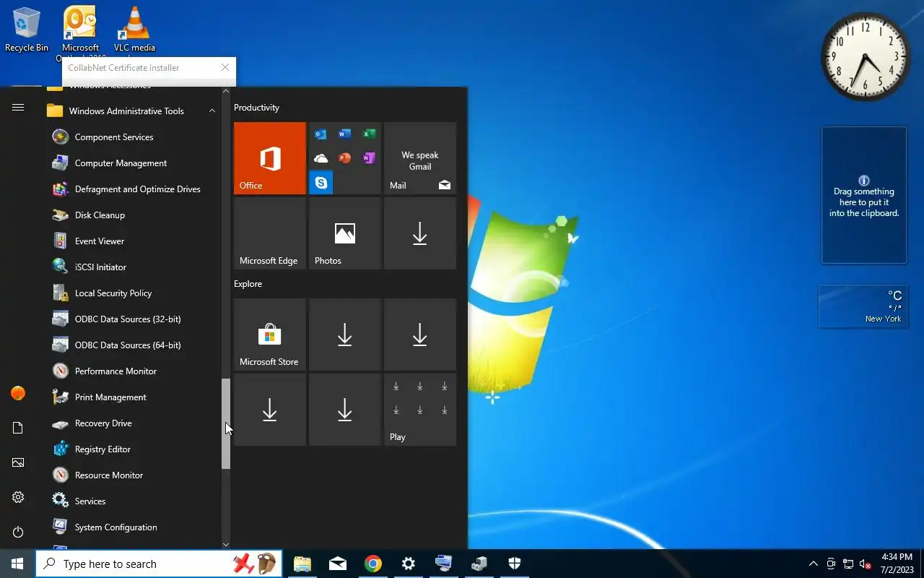Click the scroll-up arrow of app list

(226, 92)
